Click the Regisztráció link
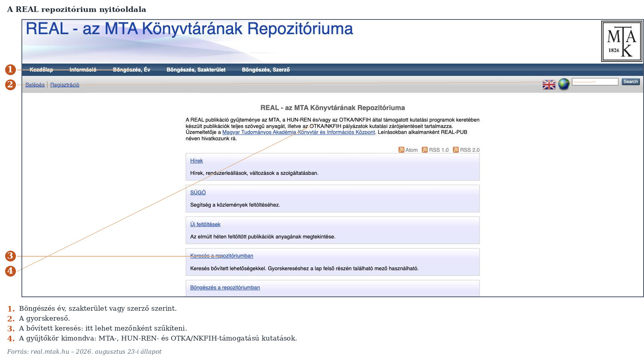Image resolution: width=644 pixels, height=360 pixels. [x=65, y=85]
